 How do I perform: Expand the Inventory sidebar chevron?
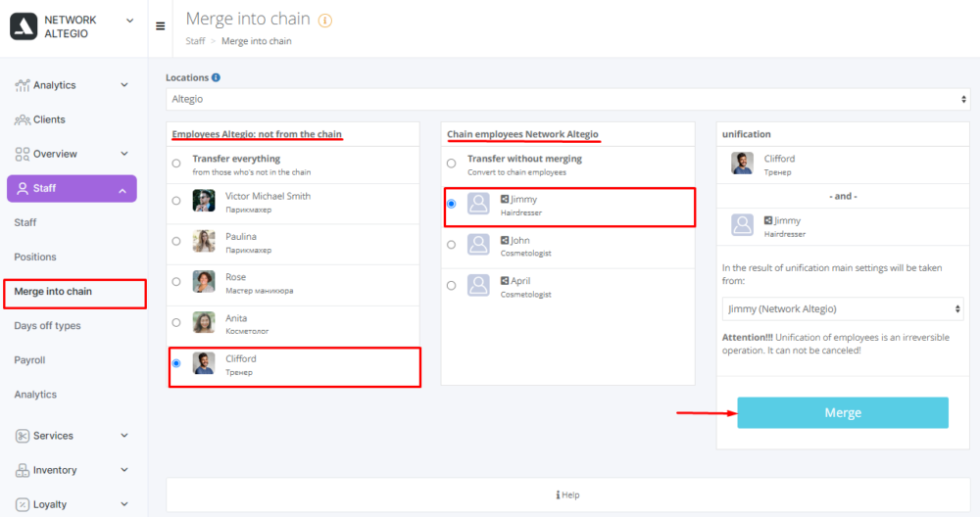pos(124,470)
